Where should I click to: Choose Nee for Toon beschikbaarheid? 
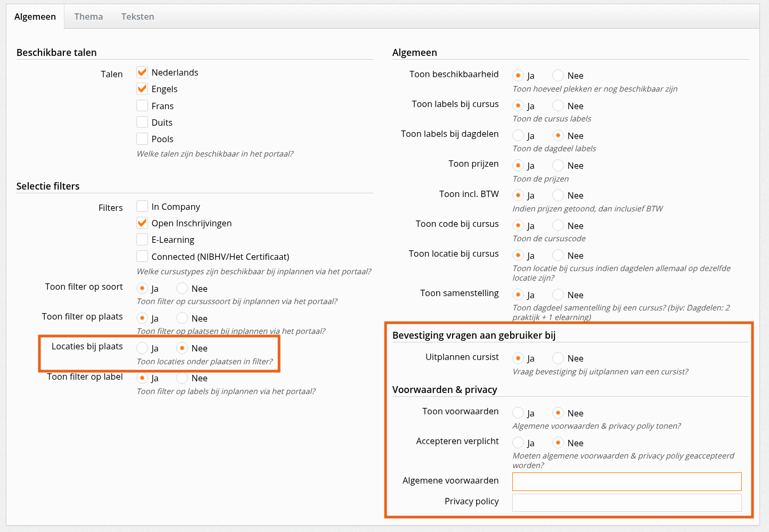558,75
